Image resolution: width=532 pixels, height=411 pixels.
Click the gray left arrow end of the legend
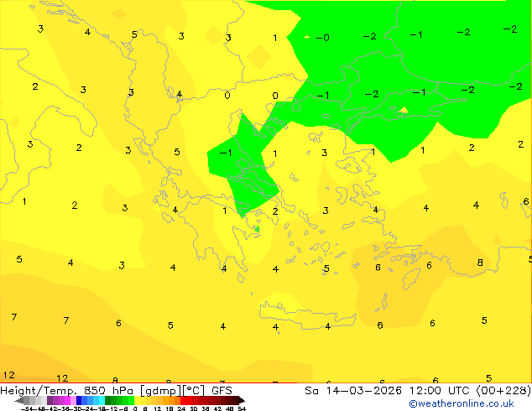pos(18,400)
